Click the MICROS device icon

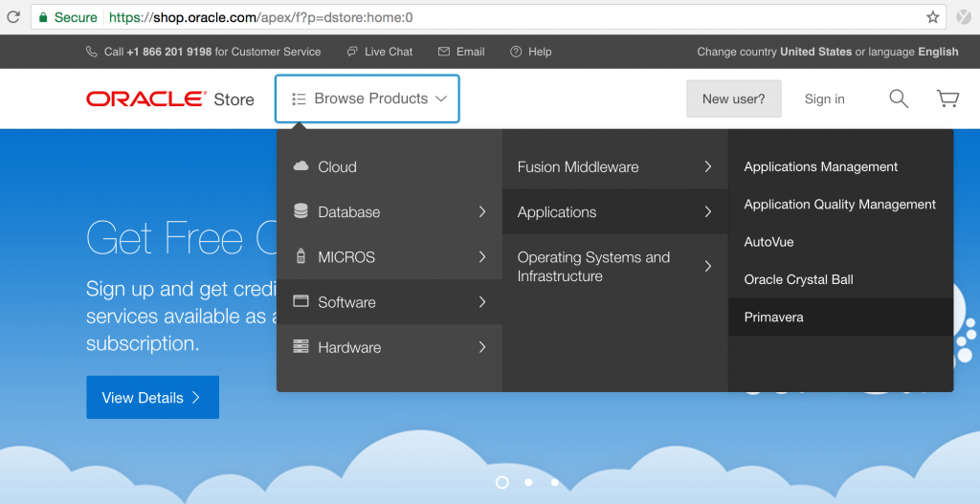(301, 256)
